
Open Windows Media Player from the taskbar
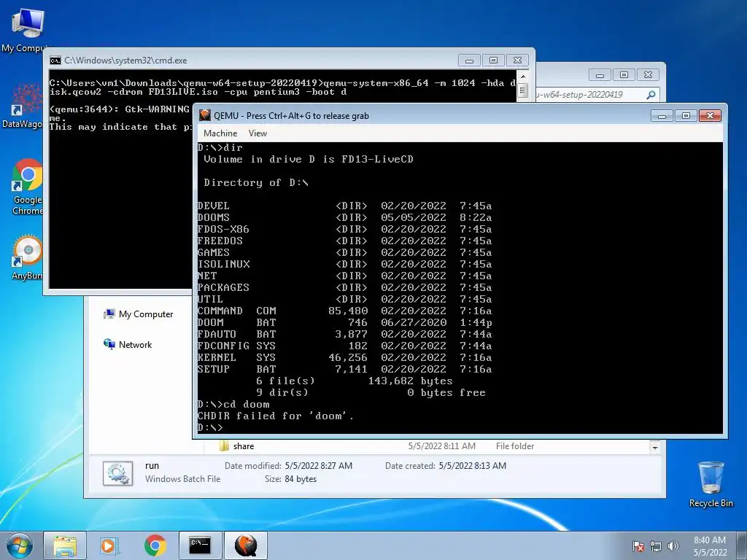tap(109, 545)
